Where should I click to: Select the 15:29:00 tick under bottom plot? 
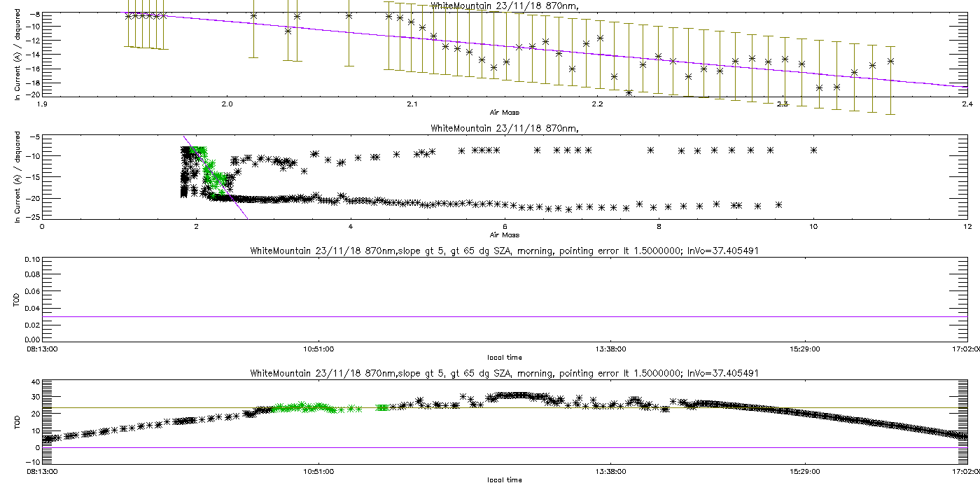[806, 471]
